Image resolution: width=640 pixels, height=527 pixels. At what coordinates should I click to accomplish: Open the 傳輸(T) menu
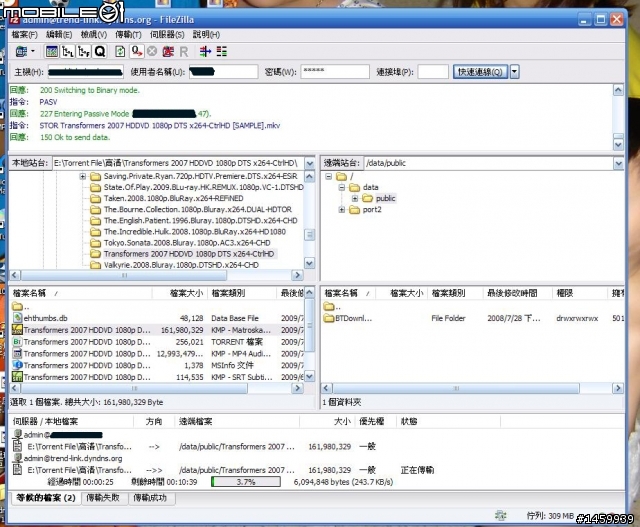pyautogui.click(x=128, y=35)
